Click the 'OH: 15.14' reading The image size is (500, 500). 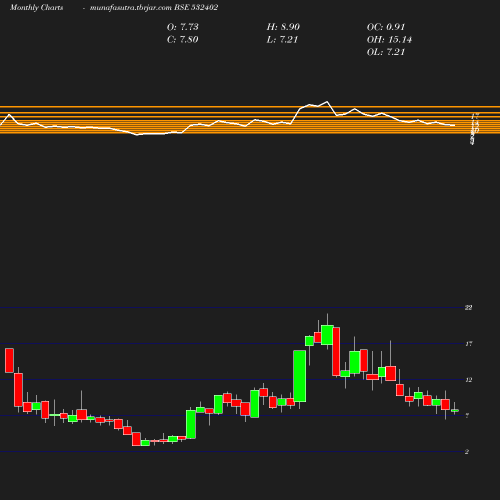pyautogui.click(x=389, y=39)
